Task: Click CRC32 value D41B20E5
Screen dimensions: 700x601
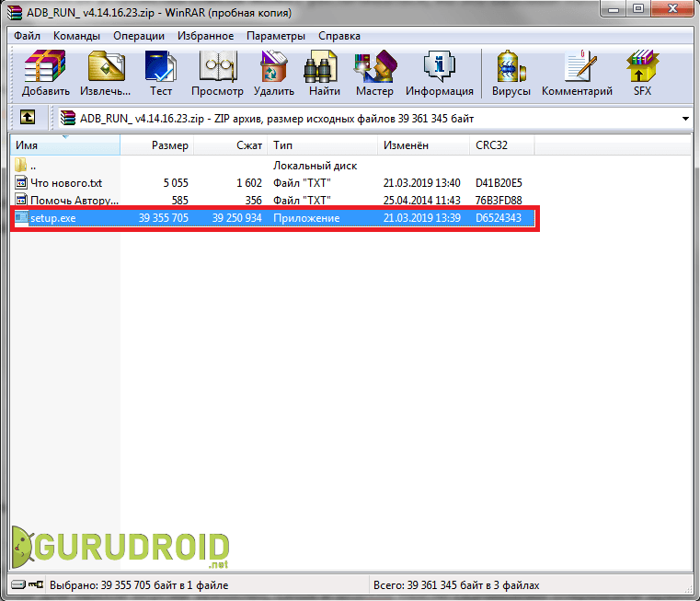Action: coord(499,183)
